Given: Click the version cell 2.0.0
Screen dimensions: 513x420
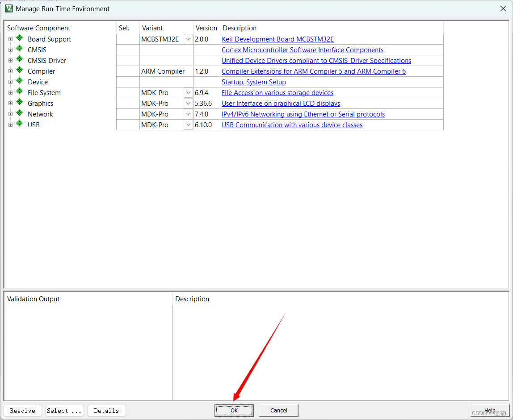Looking at the screenshot, I should (x=206, y=39).
